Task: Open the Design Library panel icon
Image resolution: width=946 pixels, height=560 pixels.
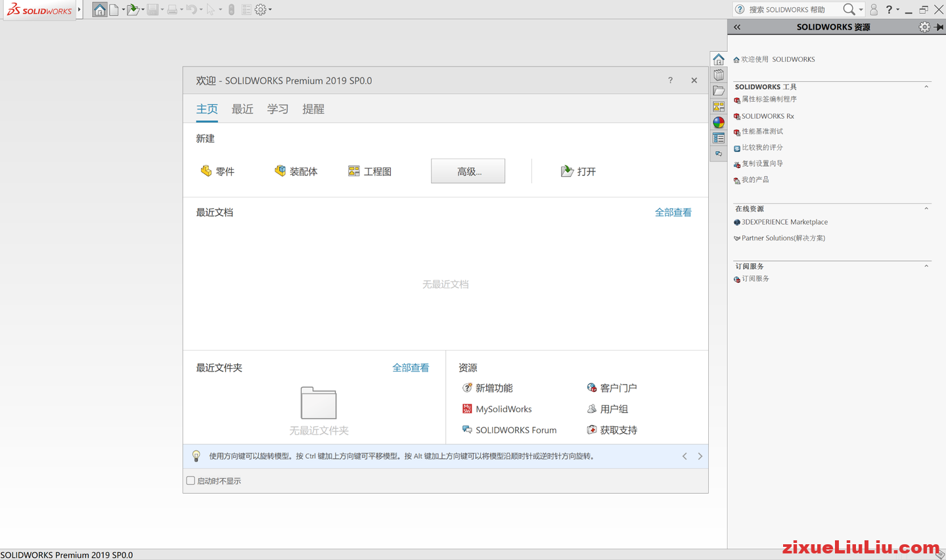Action: pos(718,74)
